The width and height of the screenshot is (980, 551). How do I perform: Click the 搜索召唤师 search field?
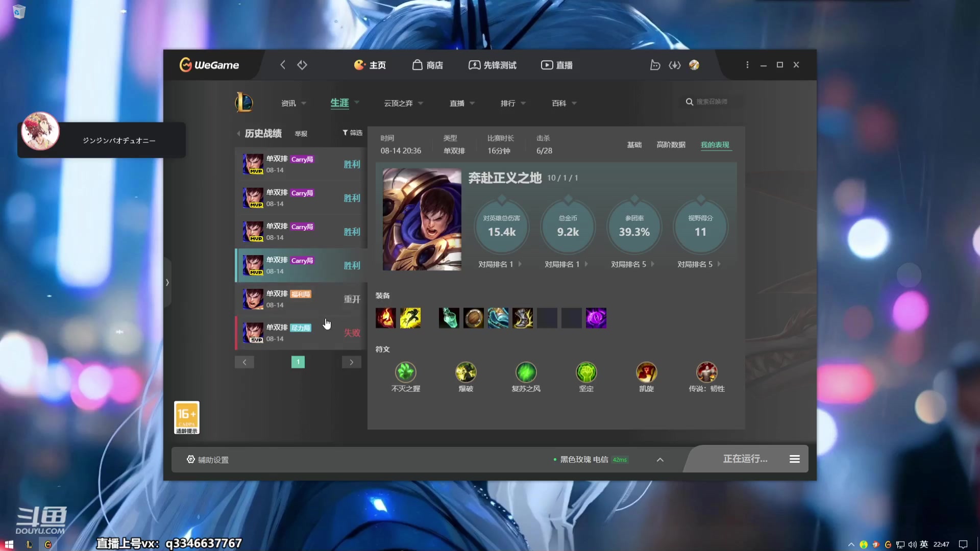tap(712, 102)
